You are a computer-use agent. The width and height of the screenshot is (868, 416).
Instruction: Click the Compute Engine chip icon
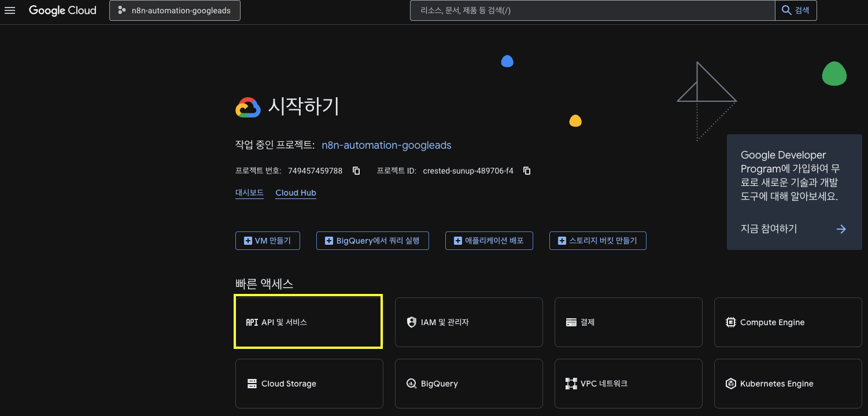[x=731, y=322]
